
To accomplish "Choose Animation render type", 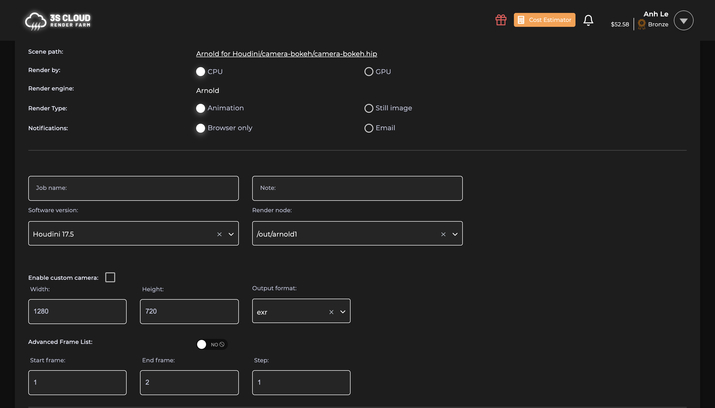I will coord(200,108).
